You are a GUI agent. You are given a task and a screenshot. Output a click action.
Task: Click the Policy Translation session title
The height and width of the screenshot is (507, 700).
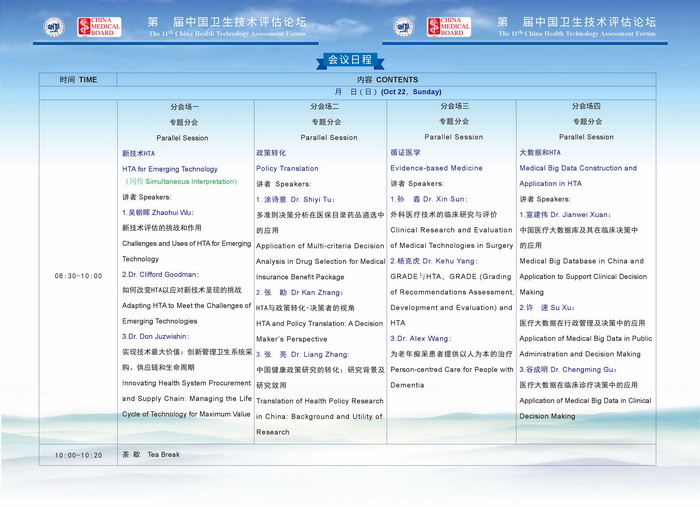(287, 169)
